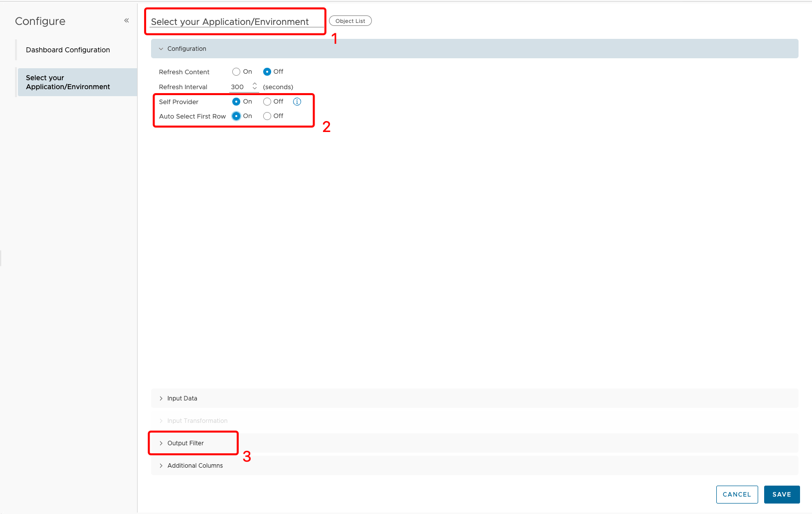Collapse the Configure sidebar panel
Image resolution: width=812 pixels, height=514 pixels.
point(126,20)
